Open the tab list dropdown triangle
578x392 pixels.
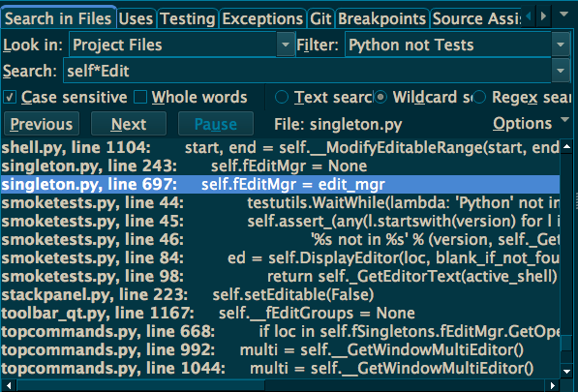point(563,15)
